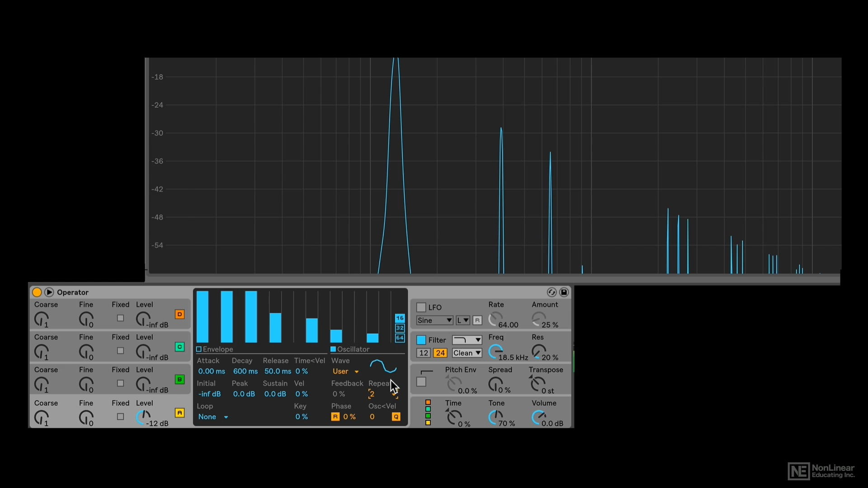Screen dimensions: 868x488
Task: Unfold the Operator device using the triangle button
Action: coord(49,292)
